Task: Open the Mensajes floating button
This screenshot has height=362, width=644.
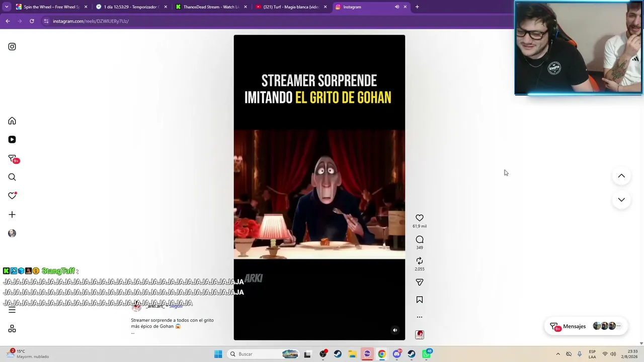Action: [585, 326]
